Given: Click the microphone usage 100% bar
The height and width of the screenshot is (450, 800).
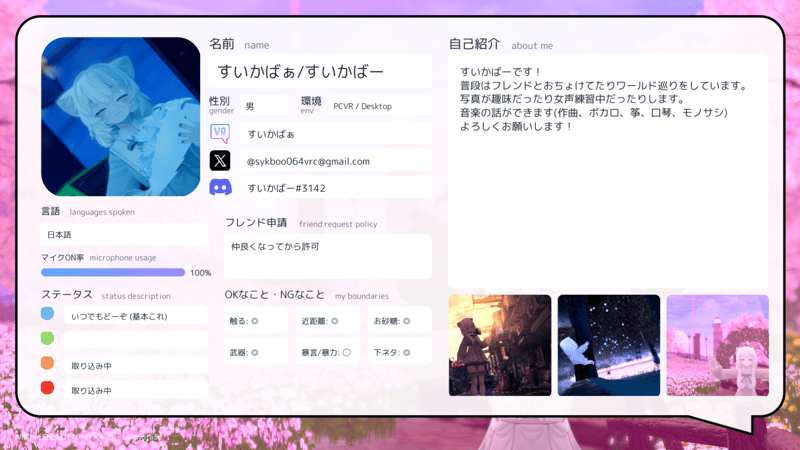Looking at the screenshot, I should coord(113,272).
